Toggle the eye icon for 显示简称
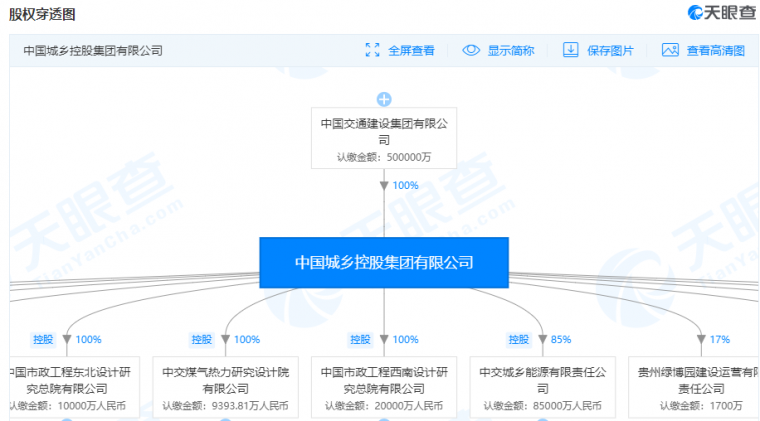Image resolution: width=760 pixels, height=421 pixels. 471,50
